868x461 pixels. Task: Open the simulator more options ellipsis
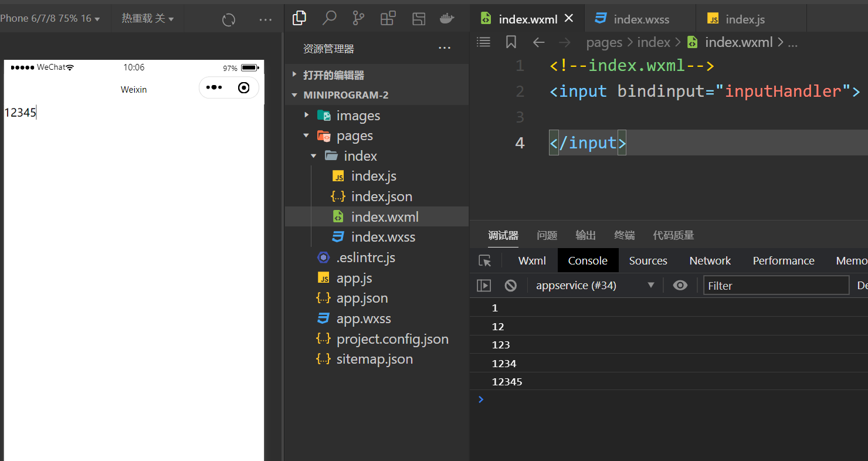coord(266,19)
